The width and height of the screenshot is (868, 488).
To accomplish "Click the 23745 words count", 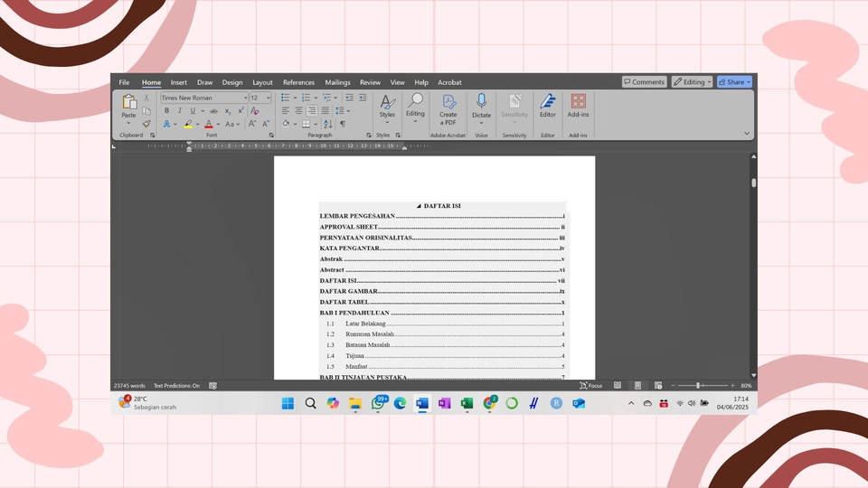I will coord(129,386).
